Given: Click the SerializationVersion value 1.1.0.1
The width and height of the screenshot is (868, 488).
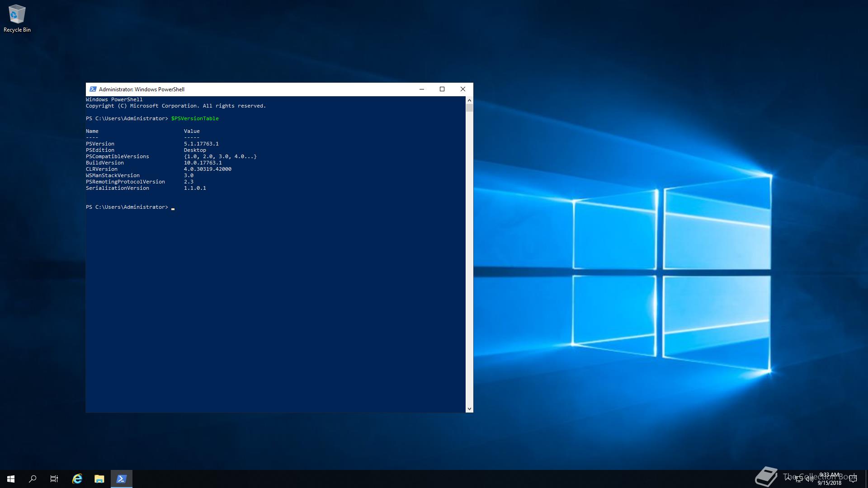Looking at the screenshot, I should click(x=195, y=188).
